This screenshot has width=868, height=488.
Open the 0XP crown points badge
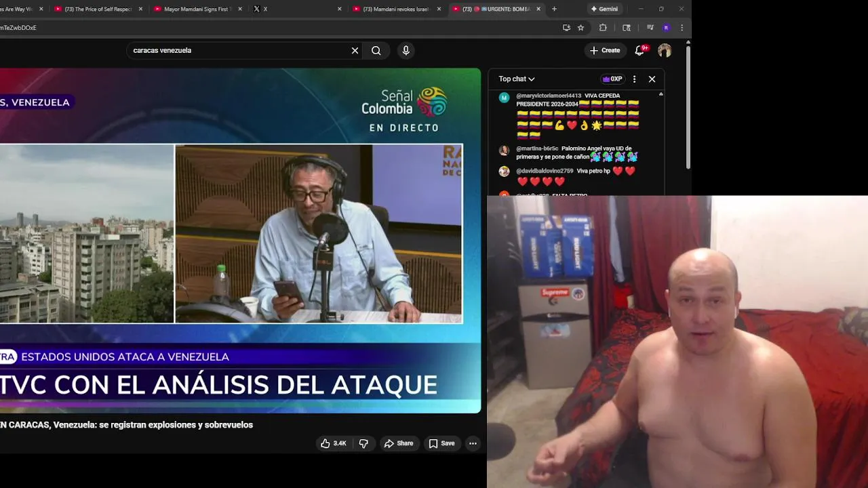pyautogui.click(x=612, y=79)
